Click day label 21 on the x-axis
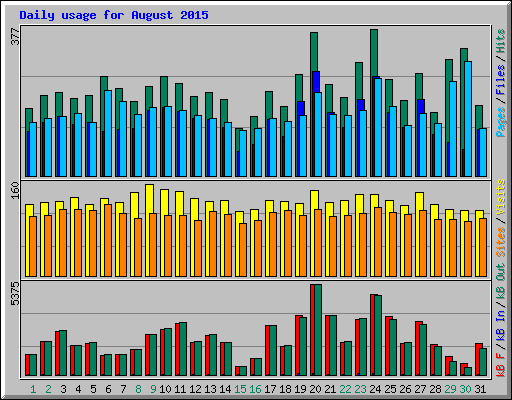 click(330, 389)
